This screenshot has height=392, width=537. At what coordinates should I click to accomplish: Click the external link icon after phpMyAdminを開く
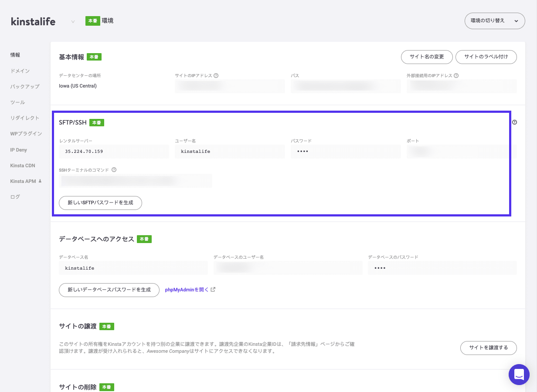212,289
